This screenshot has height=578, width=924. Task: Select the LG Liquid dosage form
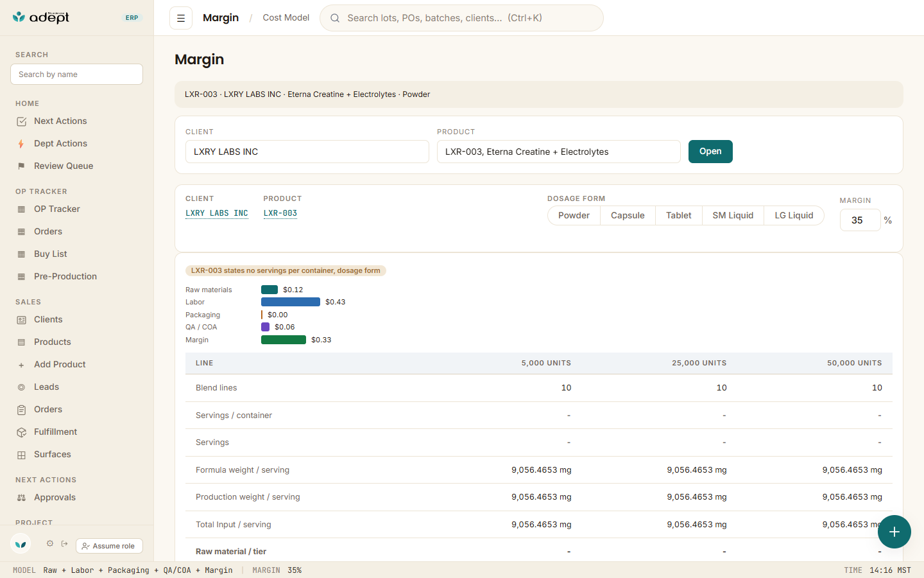[x=794, y=216]
